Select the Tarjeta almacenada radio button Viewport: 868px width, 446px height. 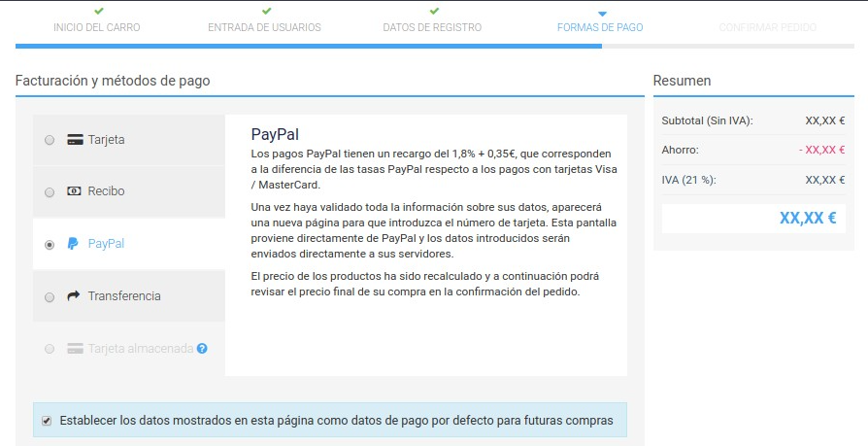tap(50, 349)
